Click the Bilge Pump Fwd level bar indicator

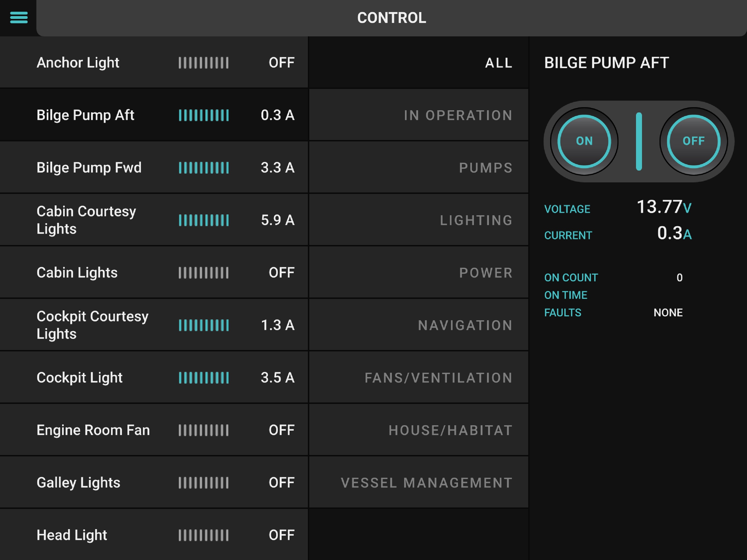(x=203, y=168)
